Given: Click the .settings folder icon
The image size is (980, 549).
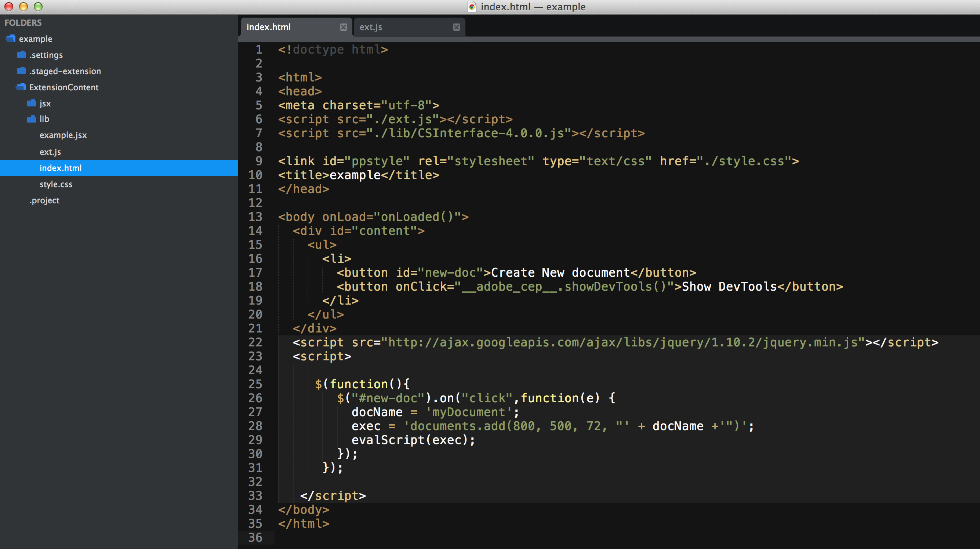Looking at the screenshot, I should point(21,54).
